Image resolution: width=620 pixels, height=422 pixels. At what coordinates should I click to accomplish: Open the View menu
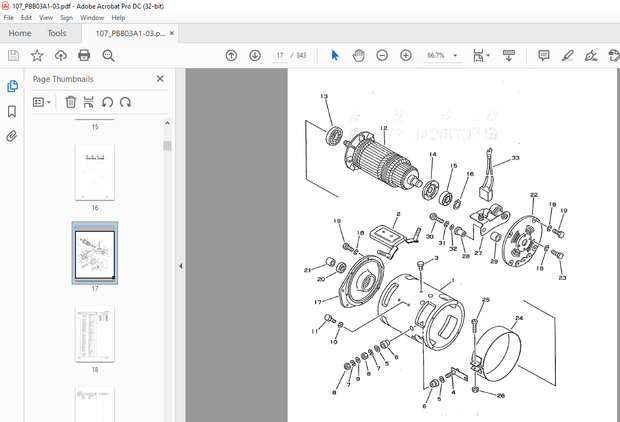[46, 17]
